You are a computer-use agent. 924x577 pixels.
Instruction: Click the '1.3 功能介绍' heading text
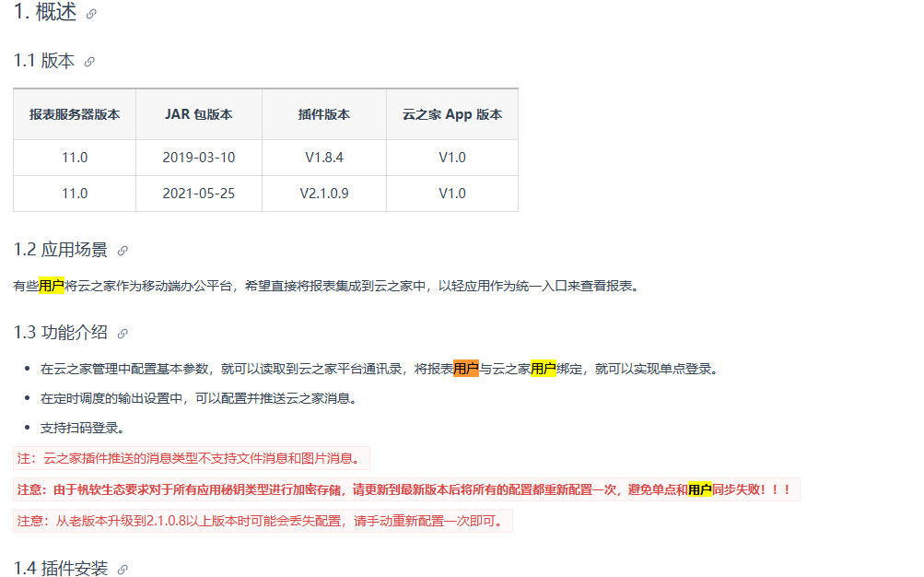click(61, 333)
